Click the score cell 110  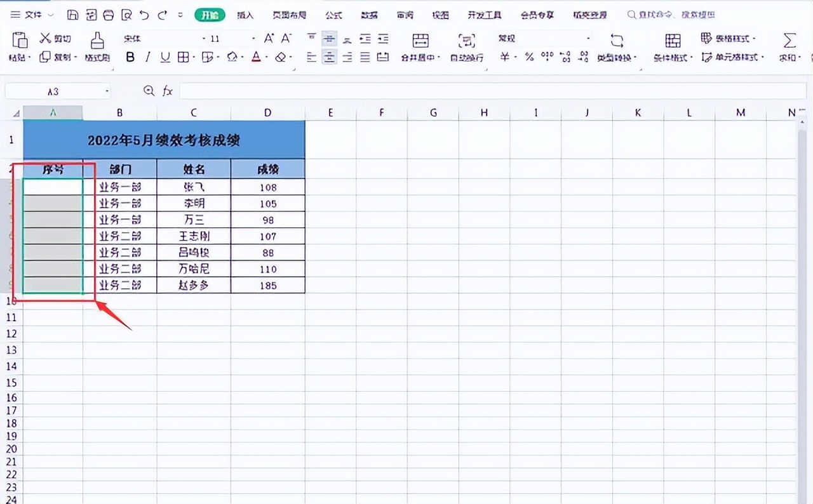tap(268, 269)
